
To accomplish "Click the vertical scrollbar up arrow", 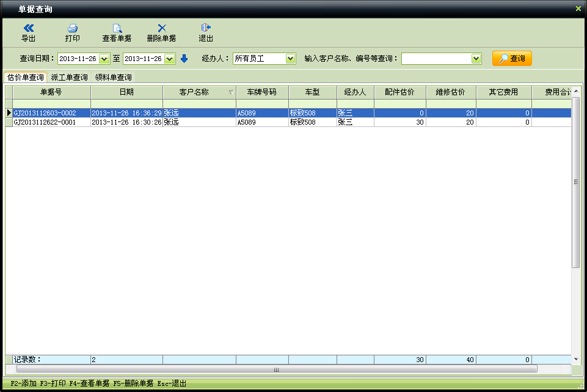I will coord(576,91).
